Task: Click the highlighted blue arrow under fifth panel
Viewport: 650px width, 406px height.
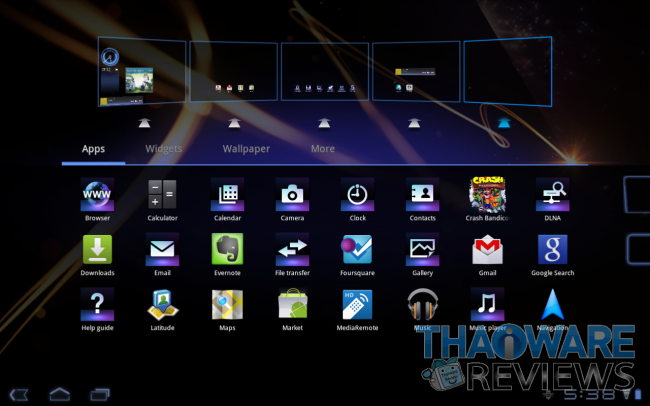Action: point(504,123)
